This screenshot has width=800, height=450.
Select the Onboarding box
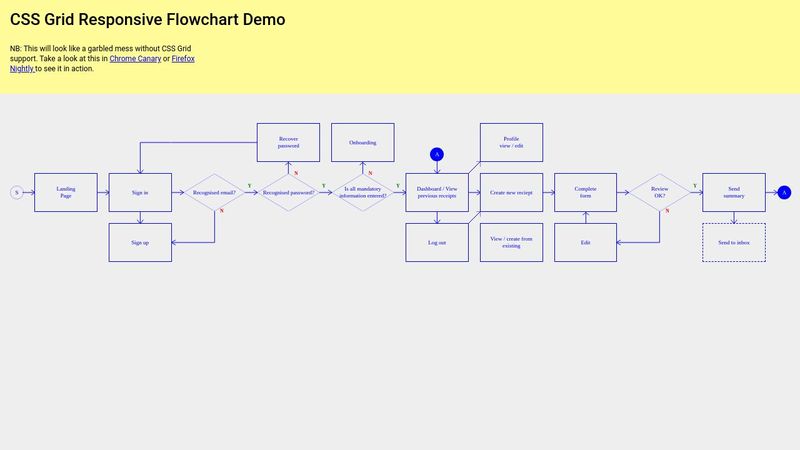pos(363,142)
